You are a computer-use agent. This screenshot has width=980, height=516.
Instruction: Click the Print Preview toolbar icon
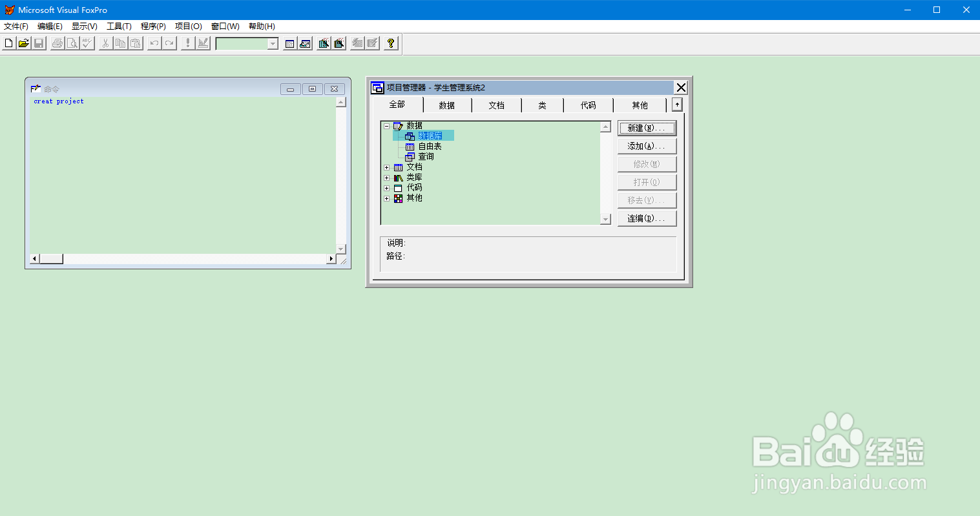(x=72, y=43)
